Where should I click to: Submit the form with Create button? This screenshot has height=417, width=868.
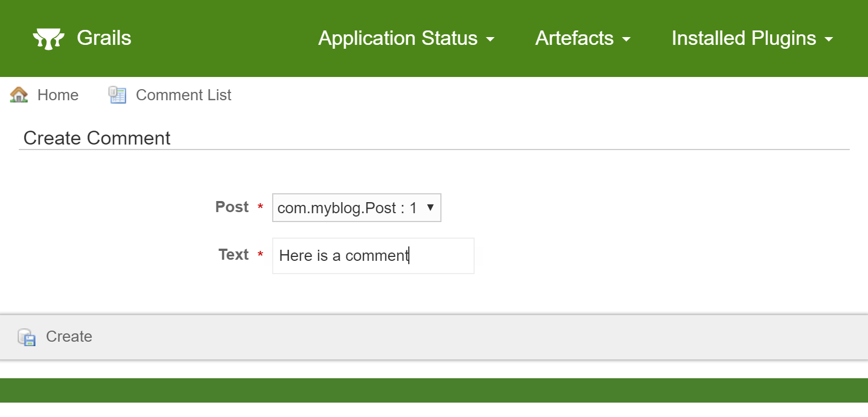point(69,337)
